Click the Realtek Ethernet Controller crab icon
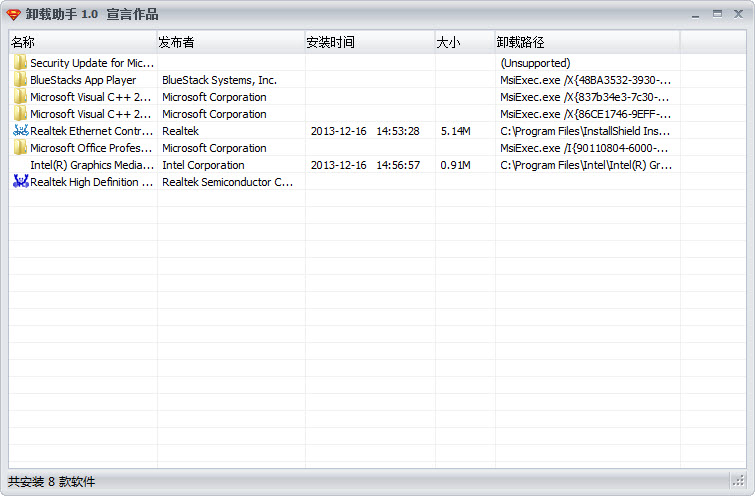 (x=20, y=131)
